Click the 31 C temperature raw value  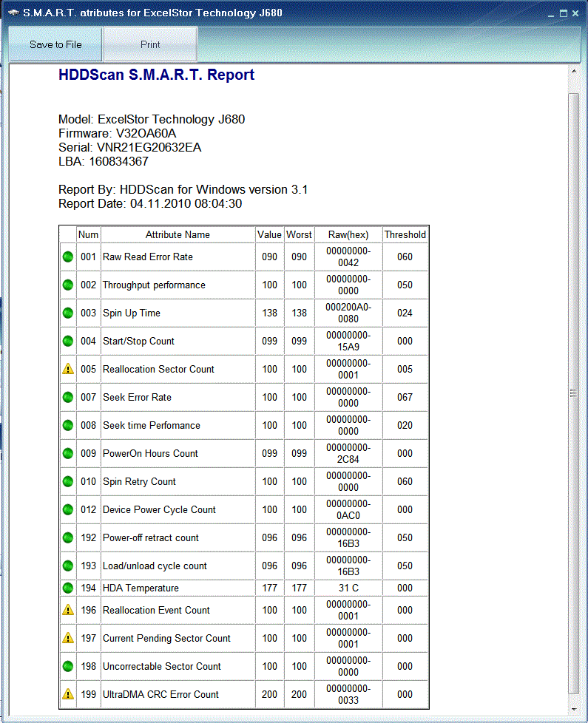[348, 588]
